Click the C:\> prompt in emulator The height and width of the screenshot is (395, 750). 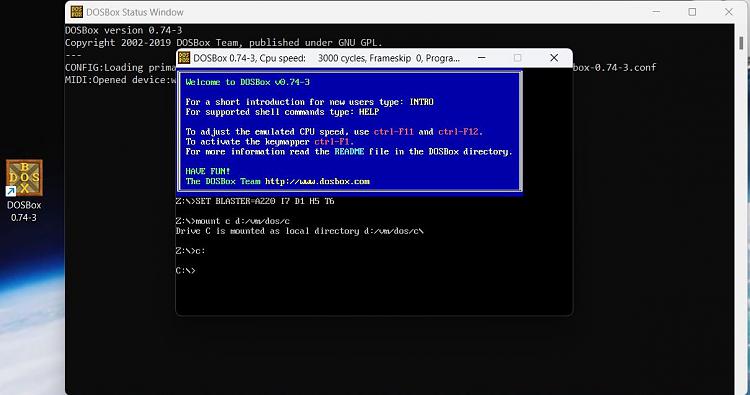(185, 271)
